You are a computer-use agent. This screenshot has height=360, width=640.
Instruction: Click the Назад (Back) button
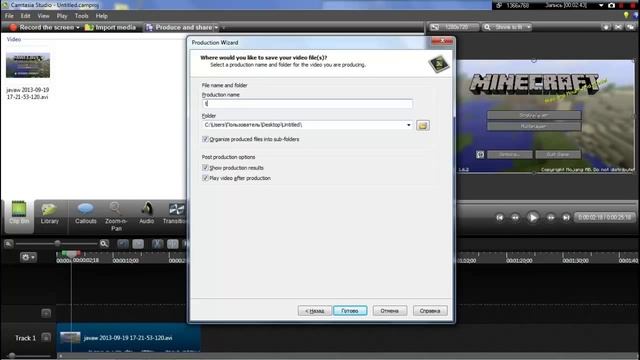[x=314, y=311]
